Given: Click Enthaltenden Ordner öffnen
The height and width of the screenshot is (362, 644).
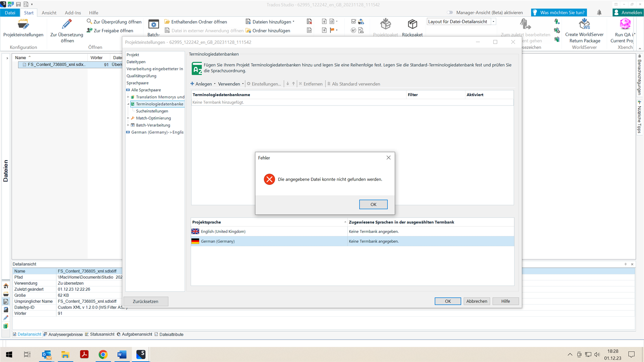Looking at the screenshot, I should click(x=196, y=22).
